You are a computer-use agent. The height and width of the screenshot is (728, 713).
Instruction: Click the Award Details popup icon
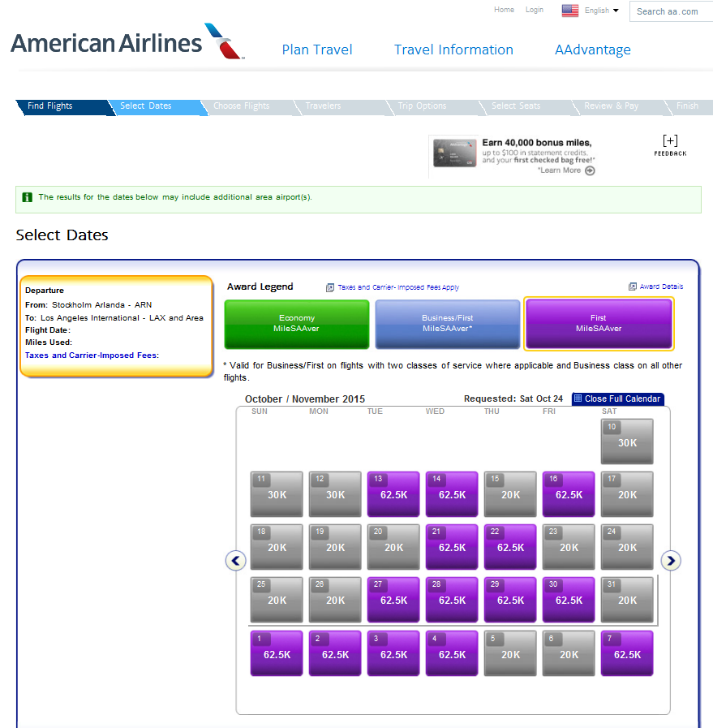[632, 286]
